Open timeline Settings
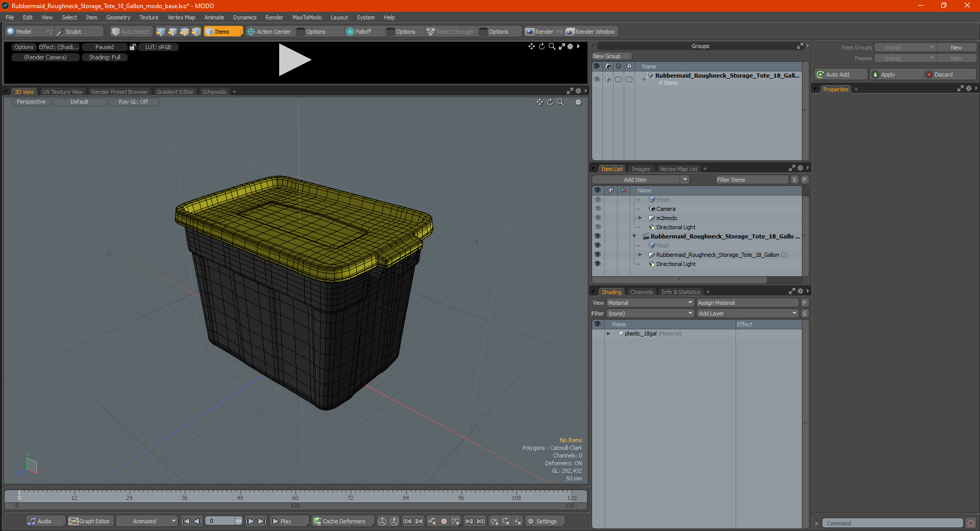The height and width of the screenshot is (531, 980). pyautogui.click(x=545, y=521)
